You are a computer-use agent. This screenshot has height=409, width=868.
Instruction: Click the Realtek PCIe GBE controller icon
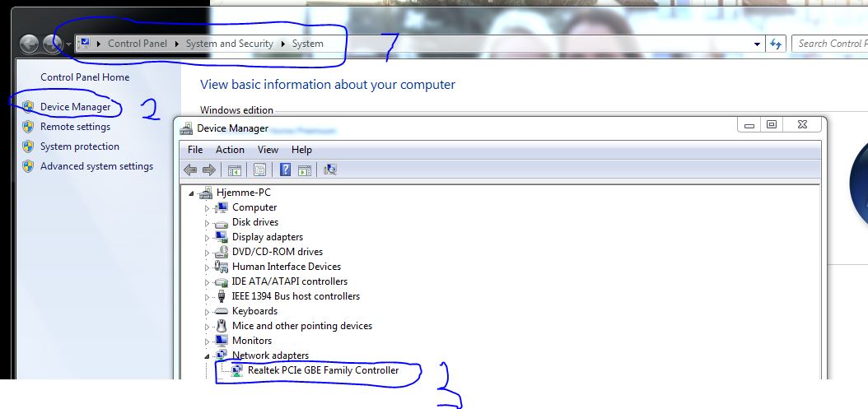237,370
